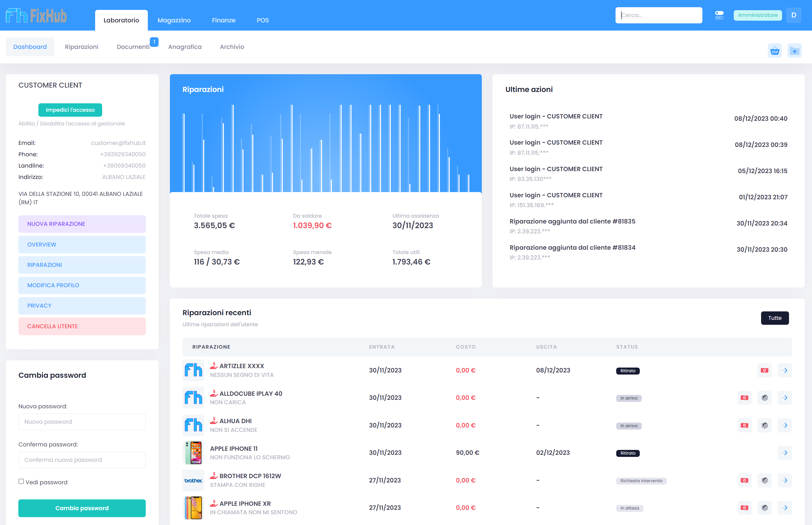The image size is (812, 525).
Task: Click the box icon for ALLDOCUBE IPLAY 40
Action: pos(764,398)
